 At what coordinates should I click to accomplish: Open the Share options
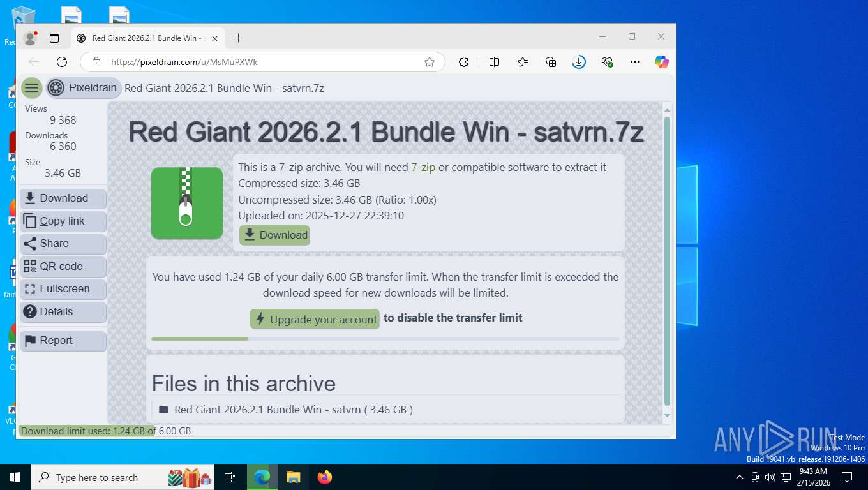[63, 244]
